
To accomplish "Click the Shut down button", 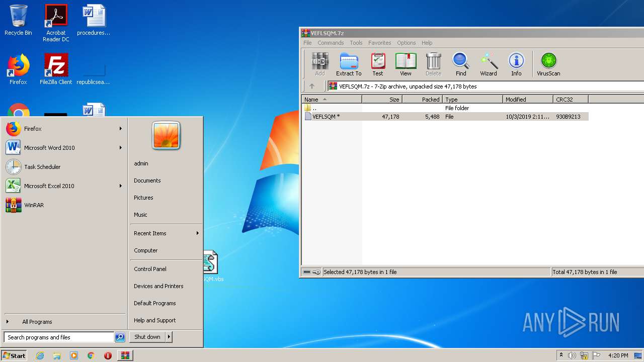I will pyautogui.click(x=147, y=337).
